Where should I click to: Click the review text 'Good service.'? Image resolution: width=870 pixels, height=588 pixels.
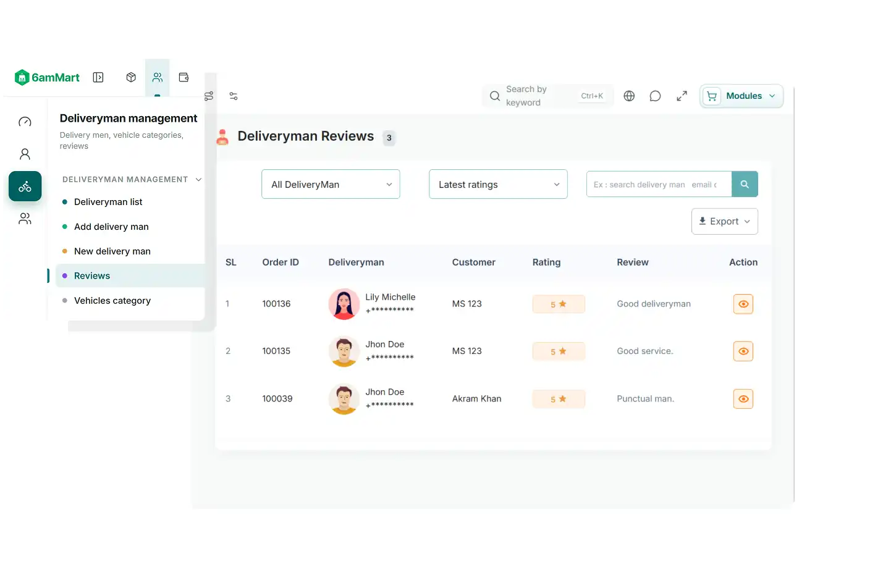pos(645,351)
